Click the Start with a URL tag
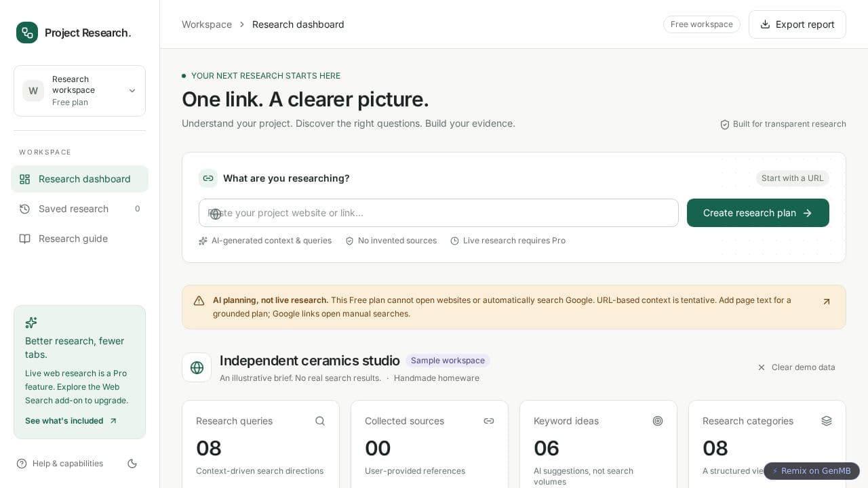 click(x=793, y=178)
